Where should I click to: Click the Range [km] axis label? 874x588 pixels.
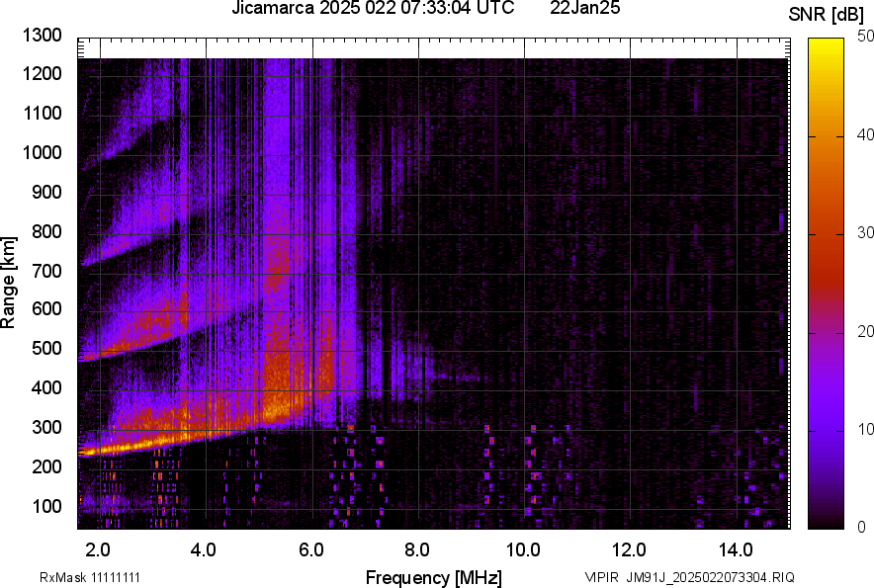(x=10, y=283)
